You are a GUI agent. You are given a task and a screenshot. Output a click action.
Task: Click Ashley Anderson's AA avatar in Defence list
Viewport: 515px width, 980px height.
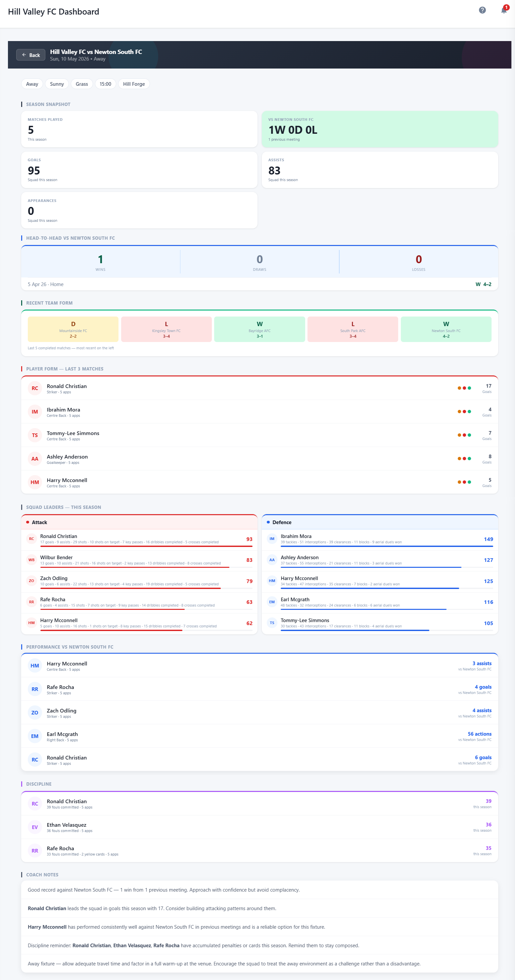tap(272, 560)
